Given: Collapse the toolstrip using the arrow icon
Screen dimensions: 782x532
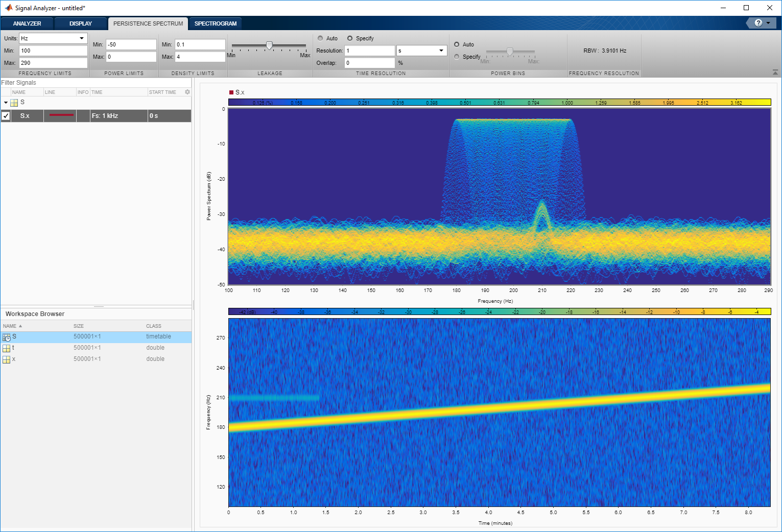Looking at the screenshot, I should point(775,72).
